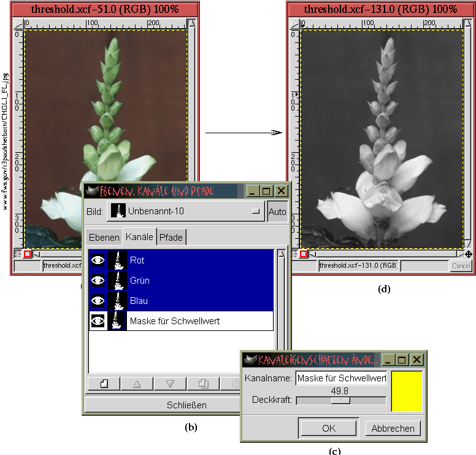Click the Kanalname text field
Image resolution: width=476 pixels, height=455 pixels.
tap(340, 379)
